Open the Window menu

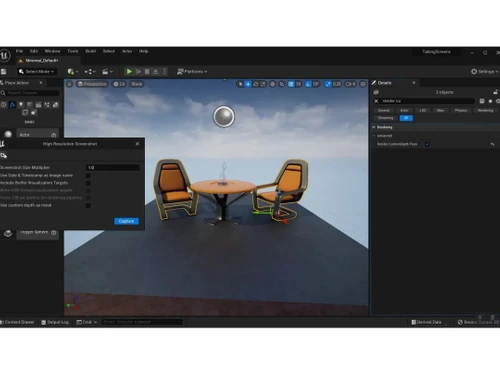[x=53, y=51]
